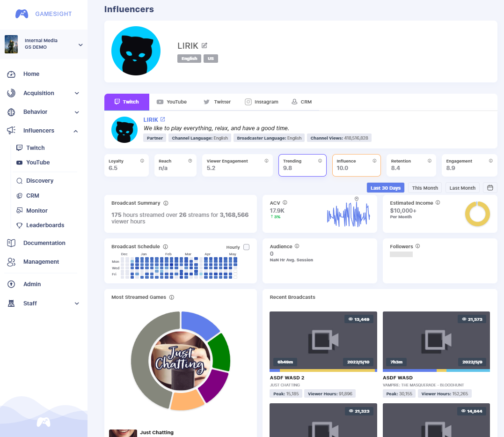Click the Gamesight logo icon
Image resolution: width=504 pixels, height=437 pixels.
(x=22, y=14)
